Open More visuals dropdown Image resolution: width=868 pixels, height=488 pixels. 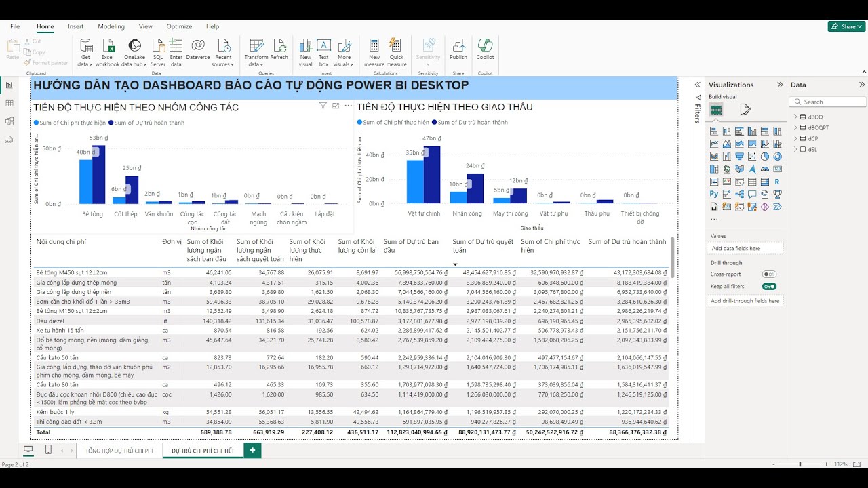coord(344,52)
